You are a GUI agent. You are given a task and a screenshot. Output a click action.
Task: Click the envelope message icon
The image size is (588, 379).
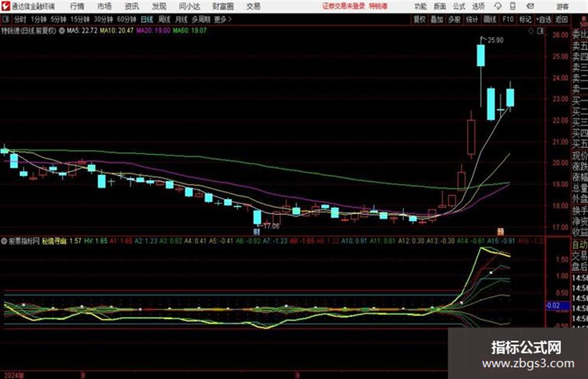tap(530, 6)
